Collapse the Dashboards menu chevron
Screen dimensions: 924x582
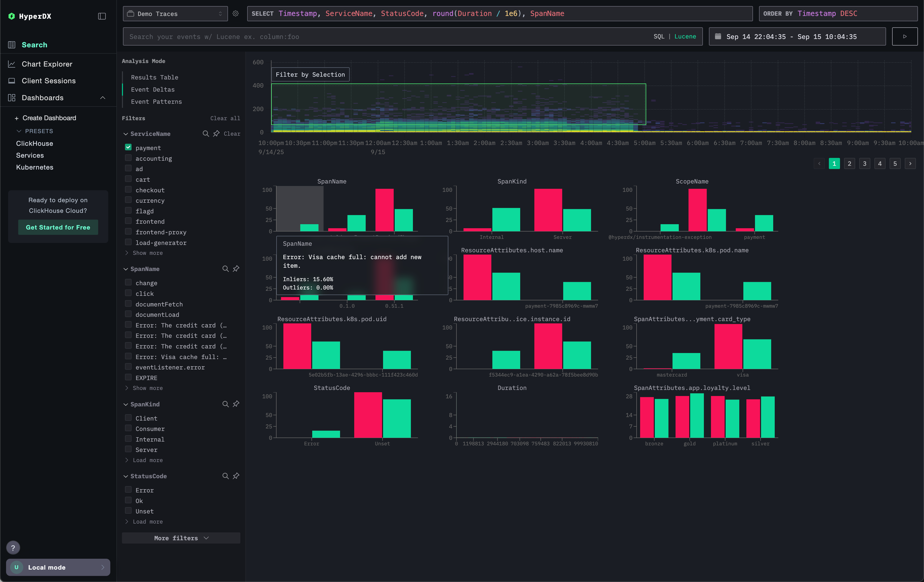[102, 98]
